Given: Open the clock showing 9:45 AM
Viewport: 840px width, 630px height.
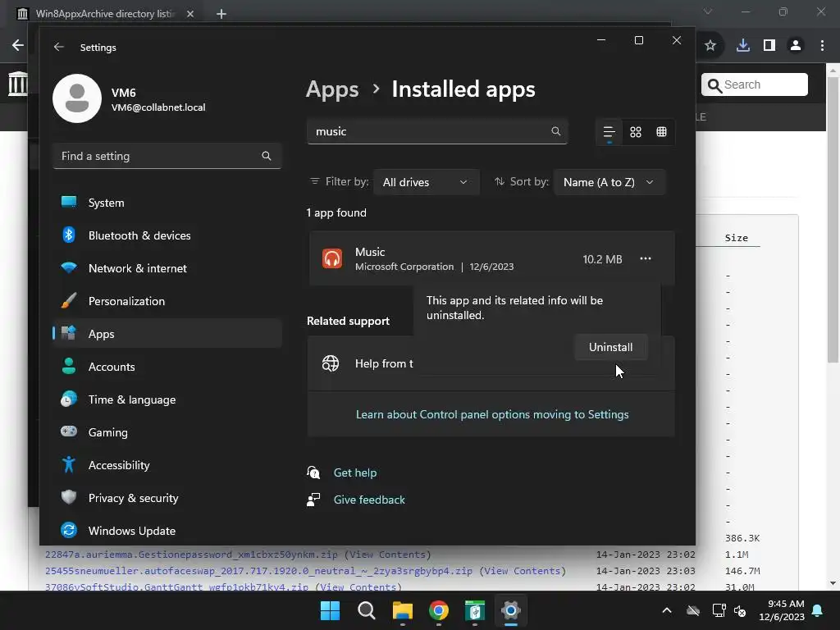Looking at the screenshot, I should [782, 610].
